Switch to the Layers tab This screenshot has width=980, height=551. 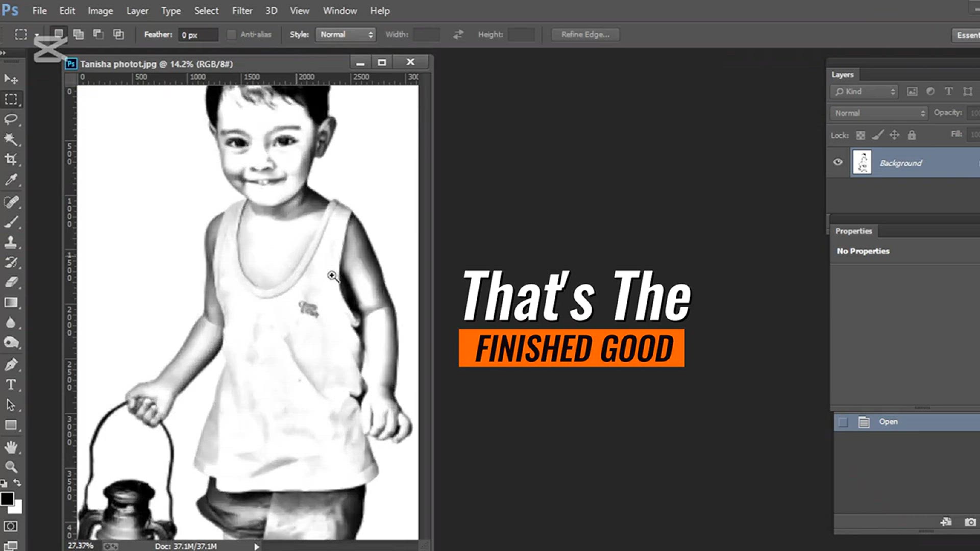pos(842,74)
